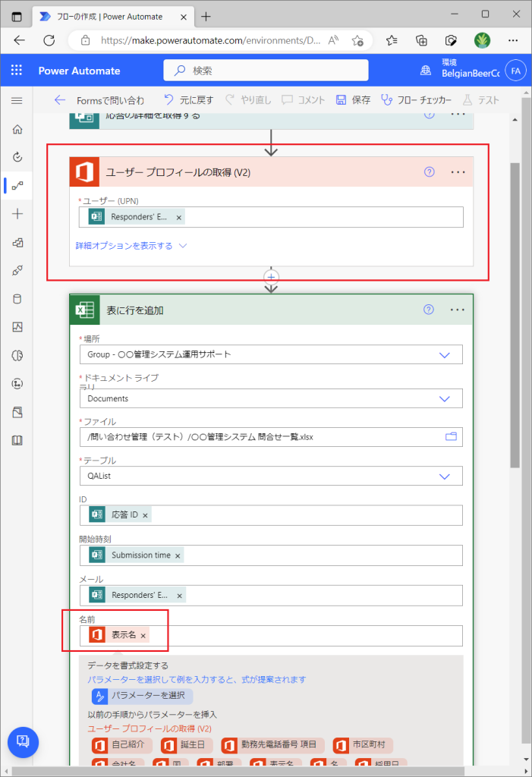Remove Responders' Email token from メール field
The width and height of the screenshot is (532, 777).
point(179,596)
